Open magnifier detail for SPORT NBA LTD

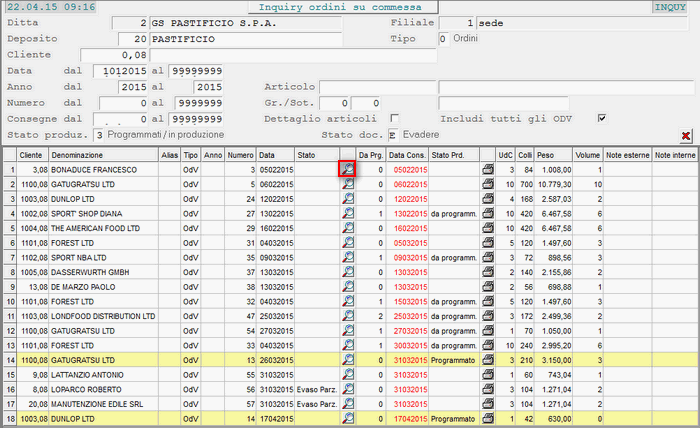coord(348,258)
